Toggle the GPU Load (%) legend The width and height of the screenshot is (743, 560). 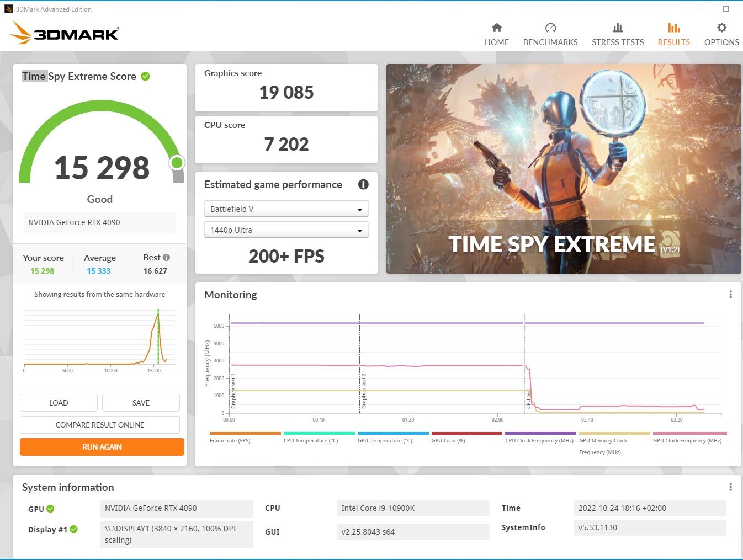pos(467,438)
